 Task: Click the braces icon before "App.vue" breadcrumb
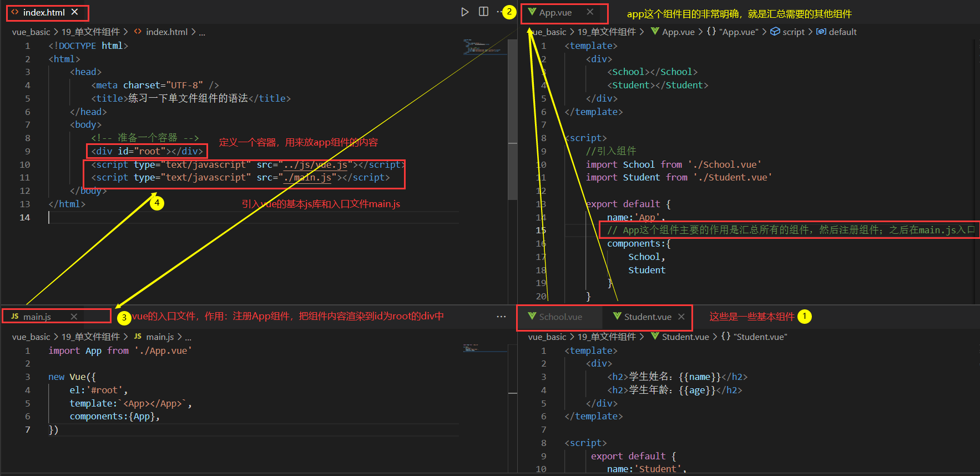711,32
